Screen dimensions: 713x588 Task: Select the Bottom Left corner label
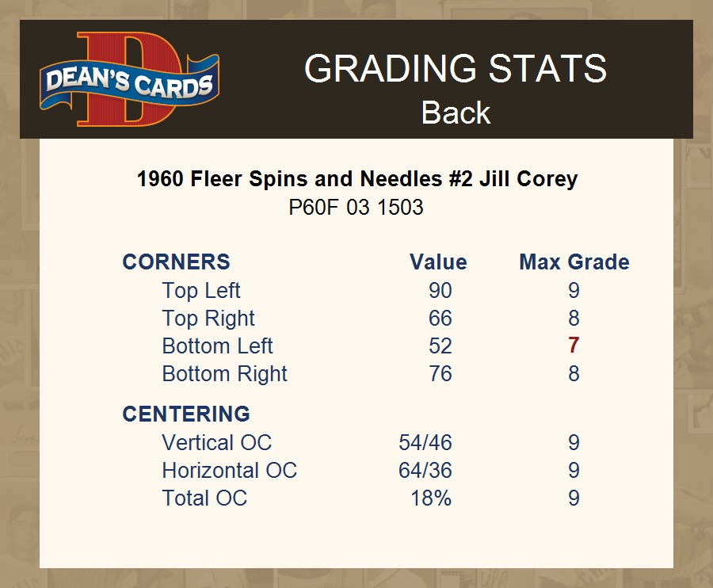click(217, 346)
